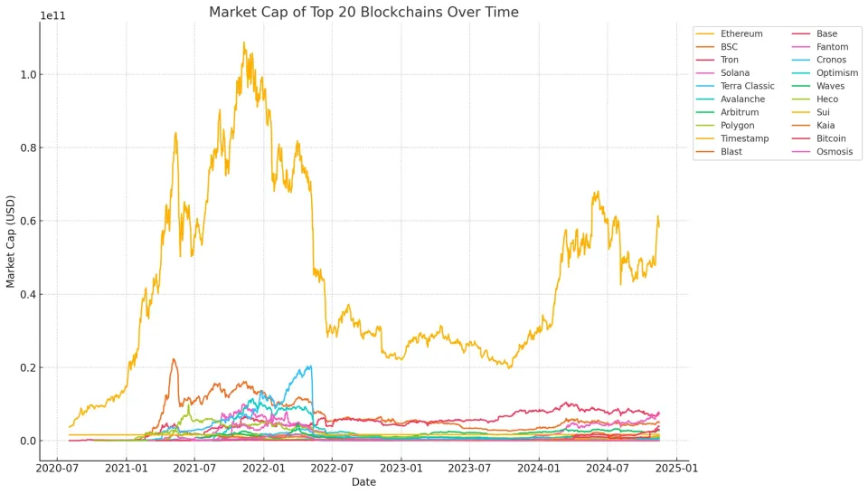This screenshot has height=494, width=868.
Task: Select the Optimism legend label
Action: [x=837, y=73]
